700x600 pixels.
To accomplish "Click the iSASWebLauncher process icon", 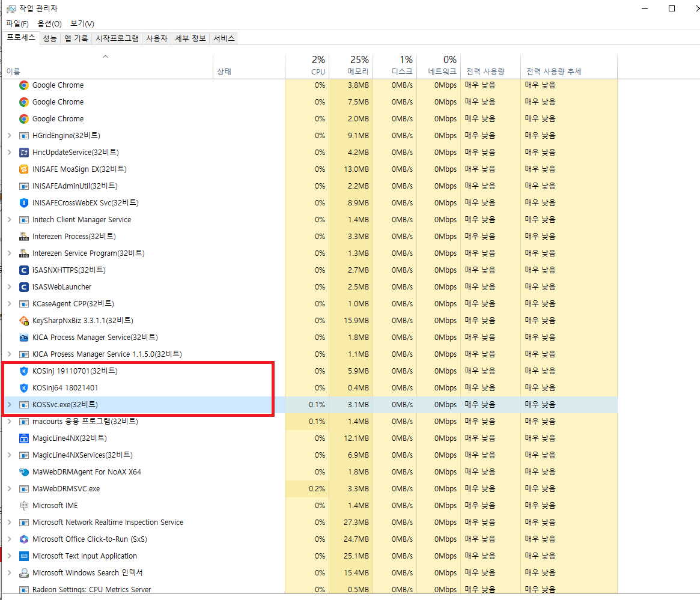I will coord(24,287).
